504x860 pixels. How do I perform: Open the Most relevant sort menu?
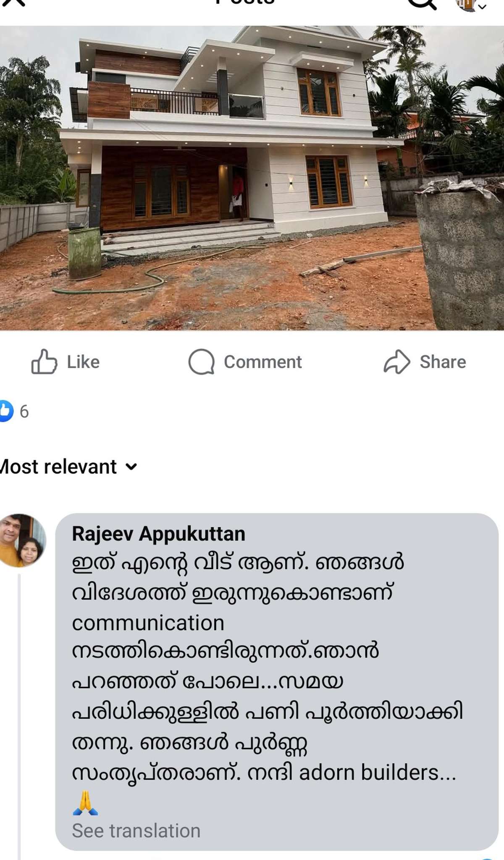(x=67, y=467)
